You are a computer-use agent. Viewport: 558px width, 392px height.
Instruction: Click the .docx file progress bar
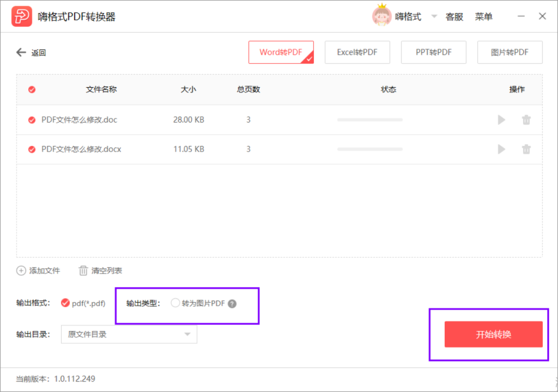pos(370,149)
